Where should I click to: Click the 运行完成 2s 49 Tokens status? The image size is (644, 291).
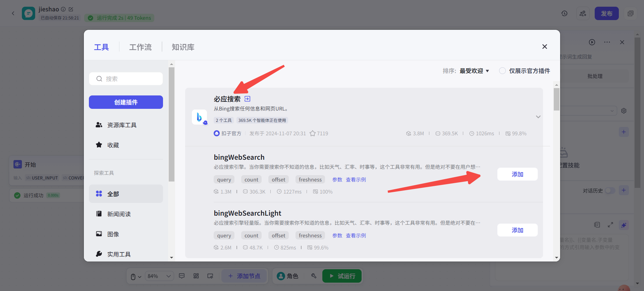coord(119,18)
